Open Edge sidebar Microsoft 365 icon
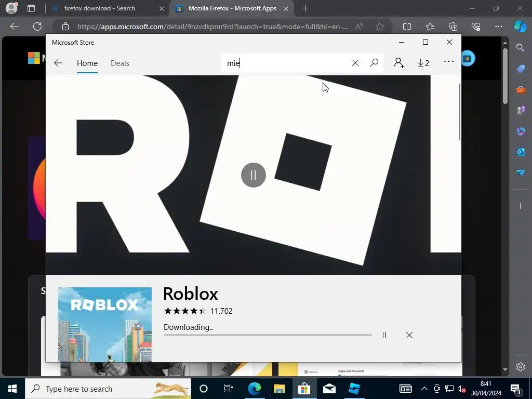 [x=521, y=131]
